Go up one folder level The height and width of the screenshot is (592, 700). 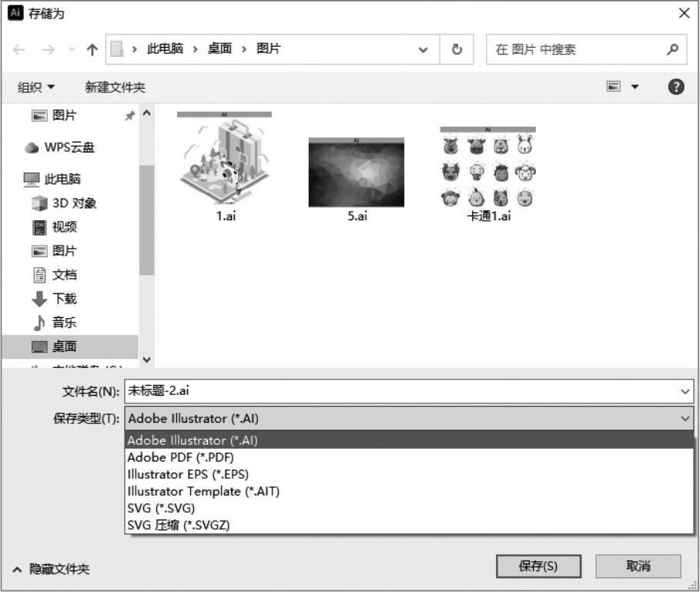point(92,49)
